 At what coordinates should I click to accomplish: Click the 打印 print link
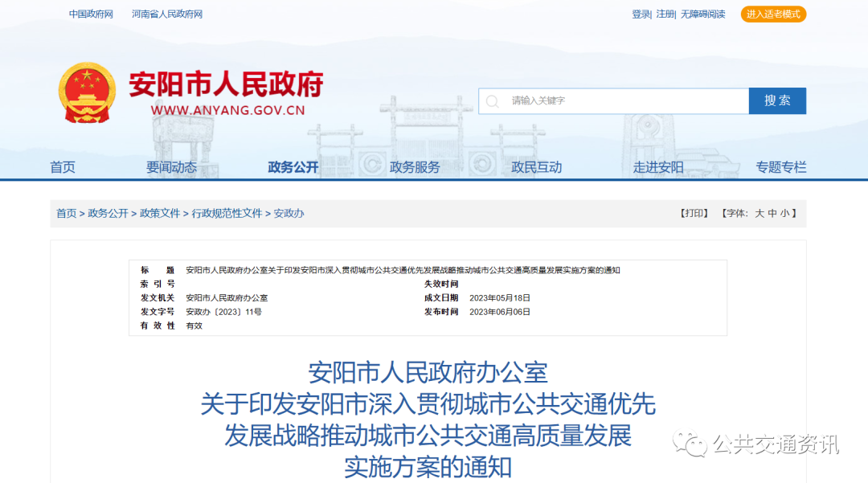coord(693,213)
